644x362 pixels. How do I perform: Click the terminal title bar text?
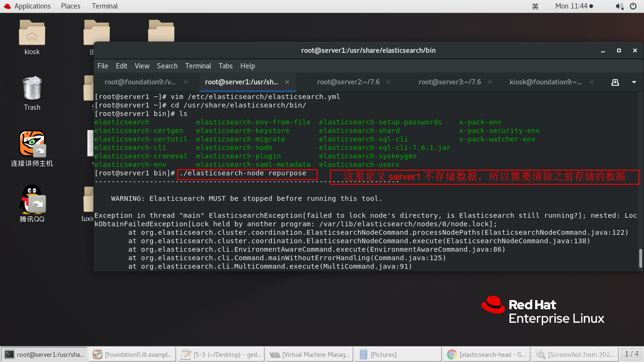(368, 50)
